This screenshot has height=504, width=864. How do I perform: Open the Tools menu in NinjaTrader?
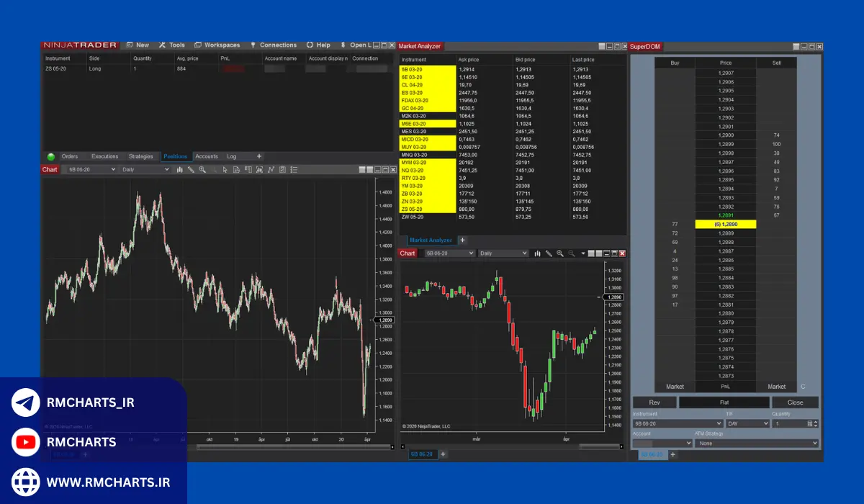tap(172, 45)
